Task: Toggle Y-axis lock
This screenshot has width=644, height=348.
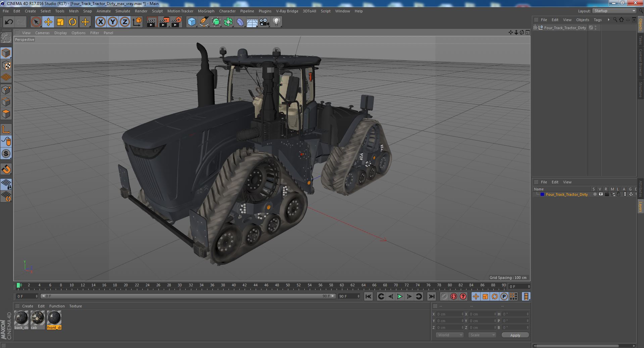Action: click(x=113, y=22)
